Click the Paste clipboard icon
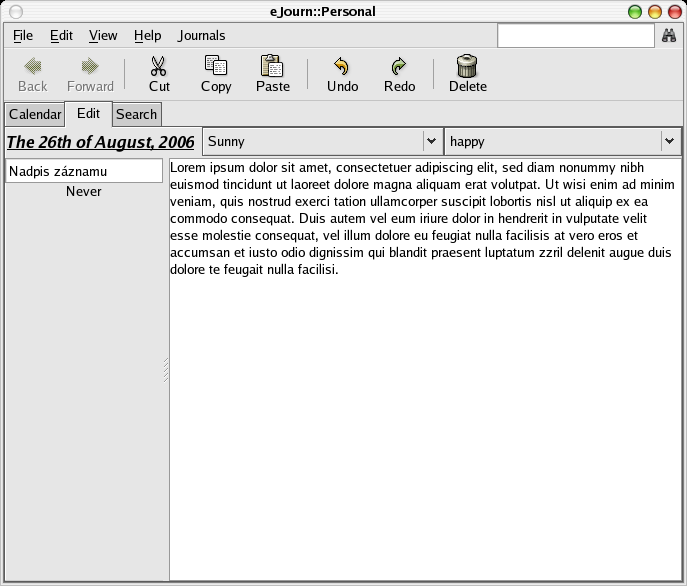 point(273,66)
